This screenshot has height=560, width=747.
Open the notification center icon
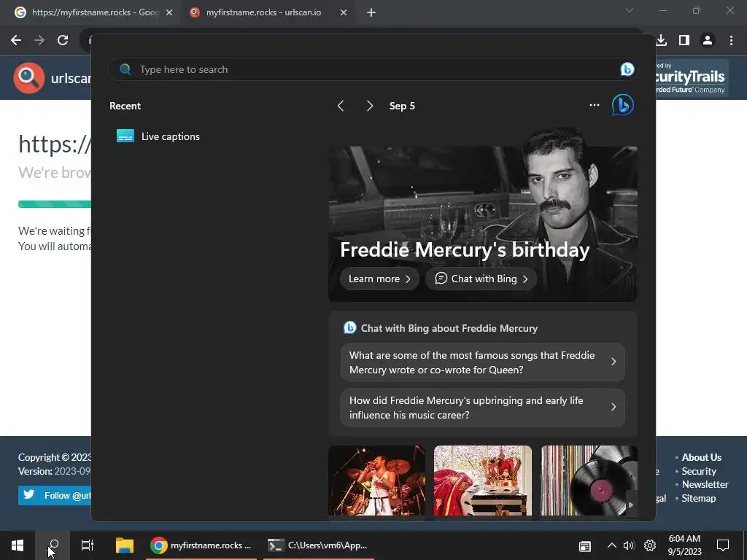(x=723, y=545)
